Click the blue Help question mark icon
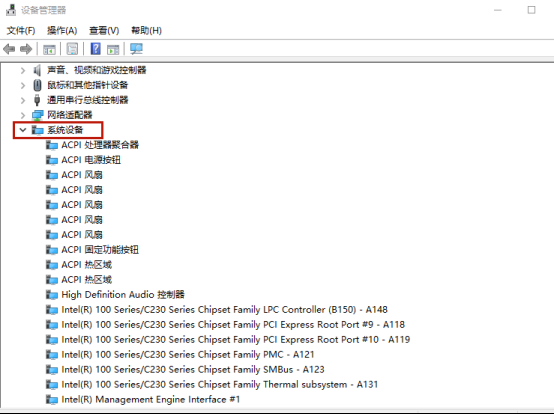 pyautogui.click(x=95, y=49)
